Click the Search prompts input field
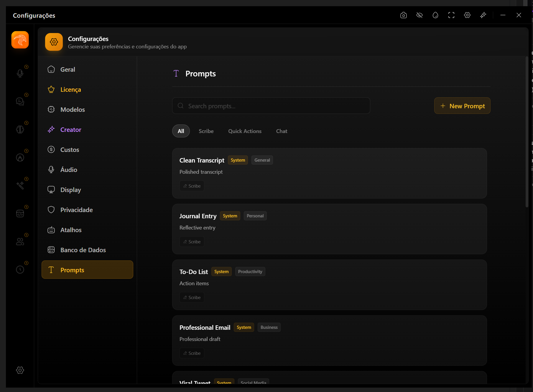The image size is (533, 392). coord(271,106)
